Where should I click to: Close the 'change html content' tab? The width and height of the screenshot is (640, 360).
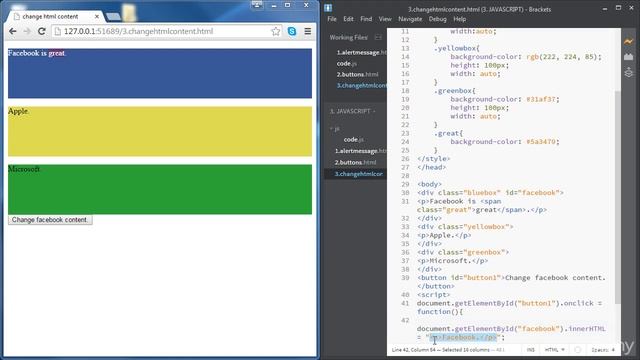tap(97, 17)
